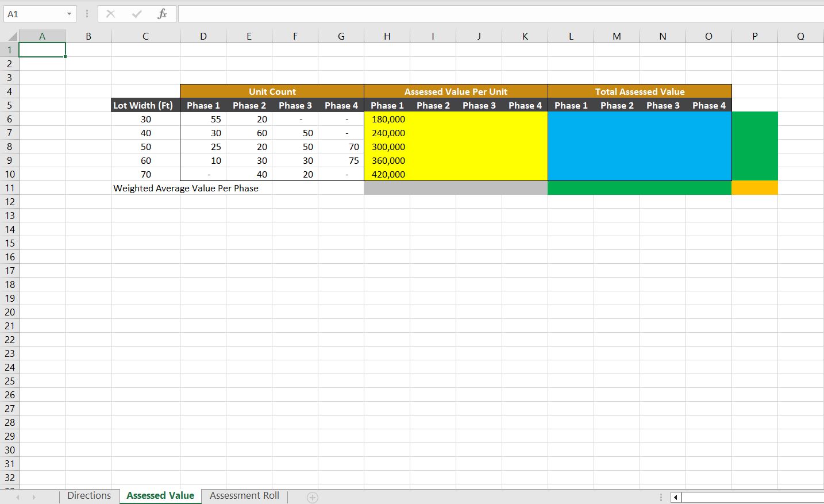This screenshot has height=504, width=824.
Task: Add a new sheet with the plus icon
Action: coord(313,498)
